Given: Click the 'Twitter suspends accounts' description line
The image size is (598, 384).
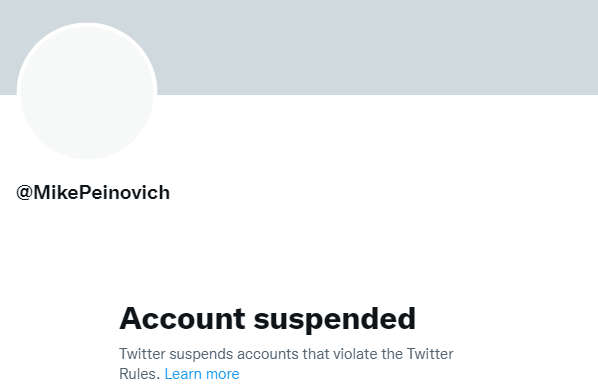Looking at the screenshot, I should point(286,354).
